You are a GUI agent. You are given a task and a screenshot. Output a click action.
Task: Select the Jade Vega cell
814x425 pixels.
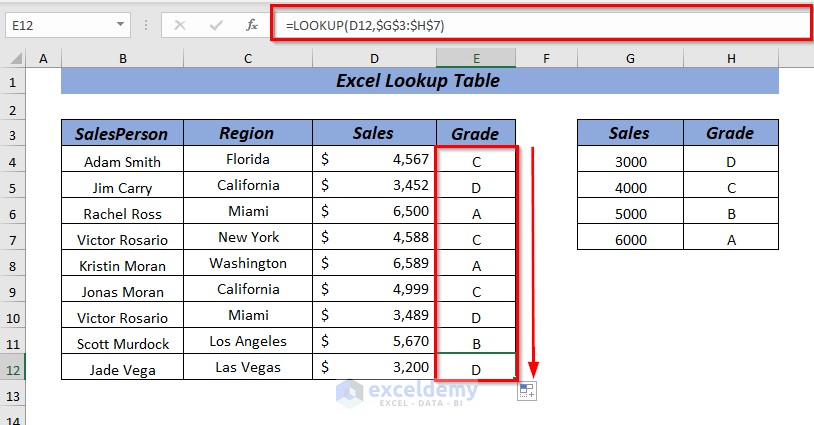(123, 367)
